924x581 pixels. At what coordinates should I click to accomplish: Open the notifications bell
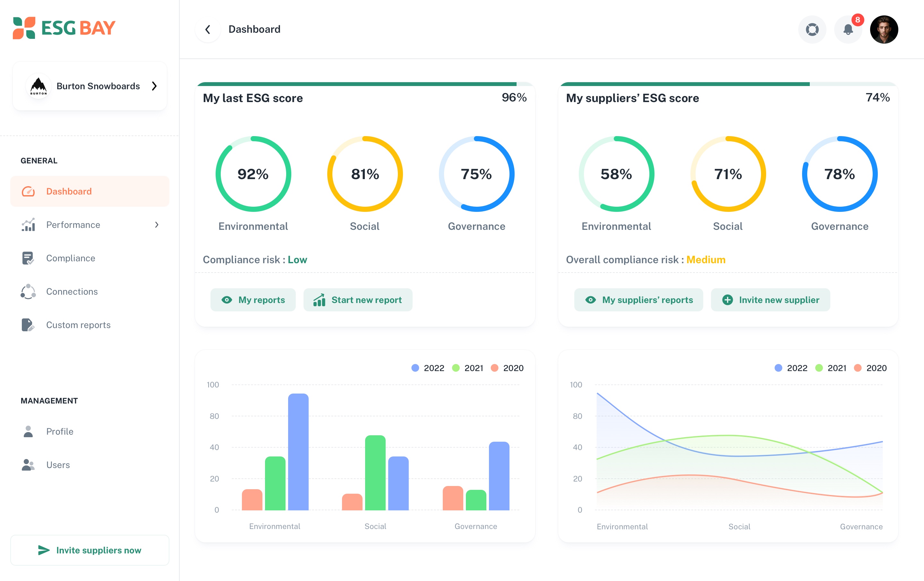[848, 30]
